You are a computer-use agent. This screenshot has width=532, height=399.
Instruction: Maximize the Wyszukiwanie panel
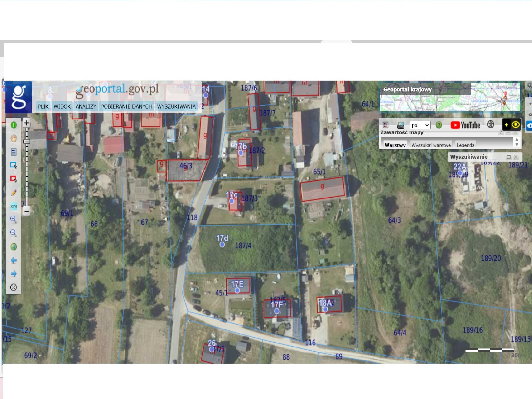[x=509, y=157]
